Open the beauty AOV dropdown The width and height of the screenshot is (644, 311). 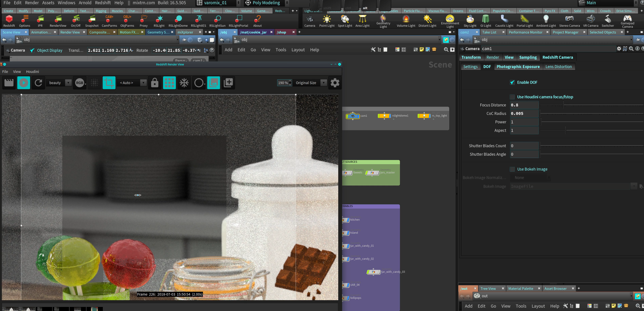(x=68, y=83)
